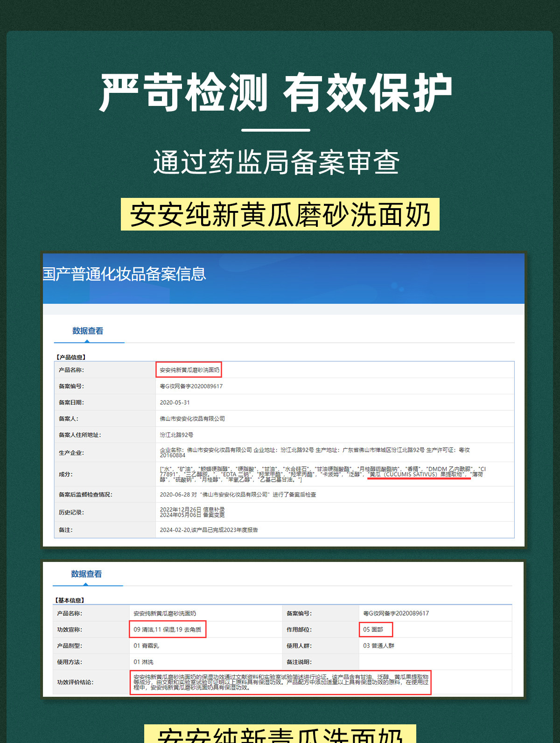Select the date 2020-05-31
560x743 pixels.
pos(175,402)
